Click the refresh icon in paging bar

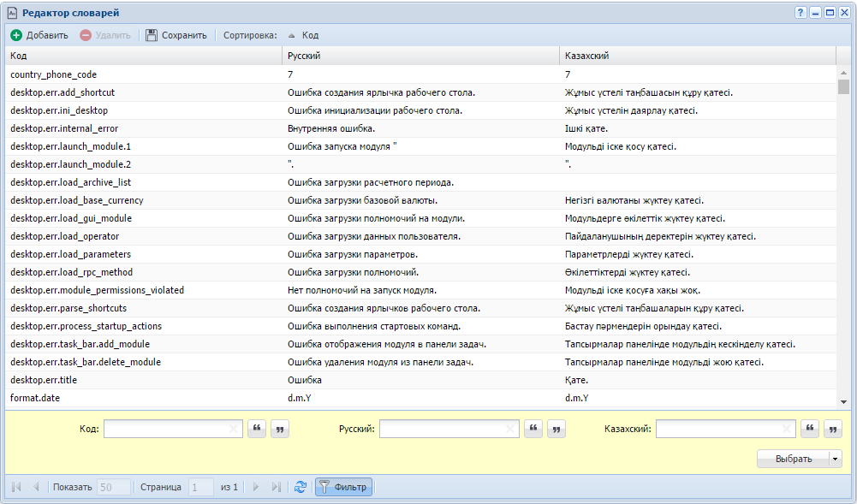point(300,487)
